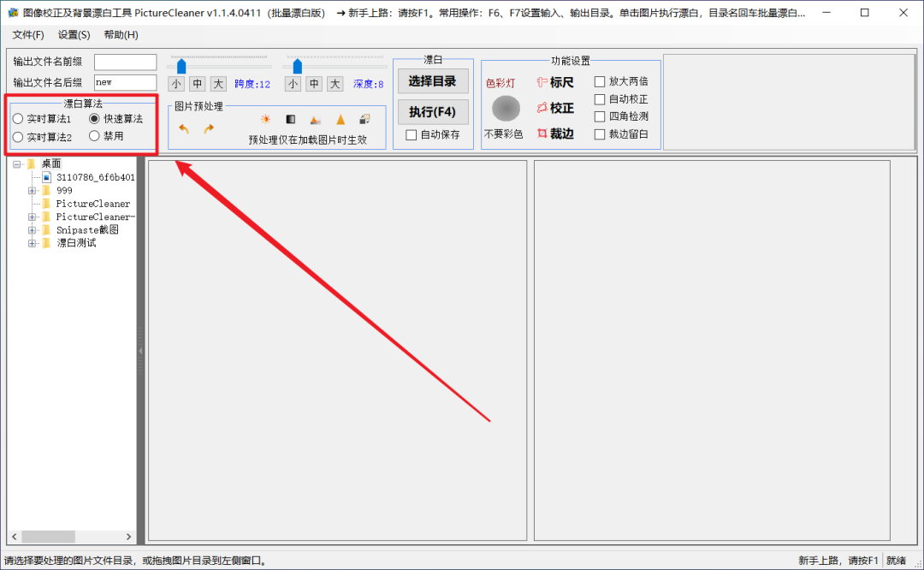
Task: Select the Snipaste截图 folder in tree
Action: pos(87,230)
